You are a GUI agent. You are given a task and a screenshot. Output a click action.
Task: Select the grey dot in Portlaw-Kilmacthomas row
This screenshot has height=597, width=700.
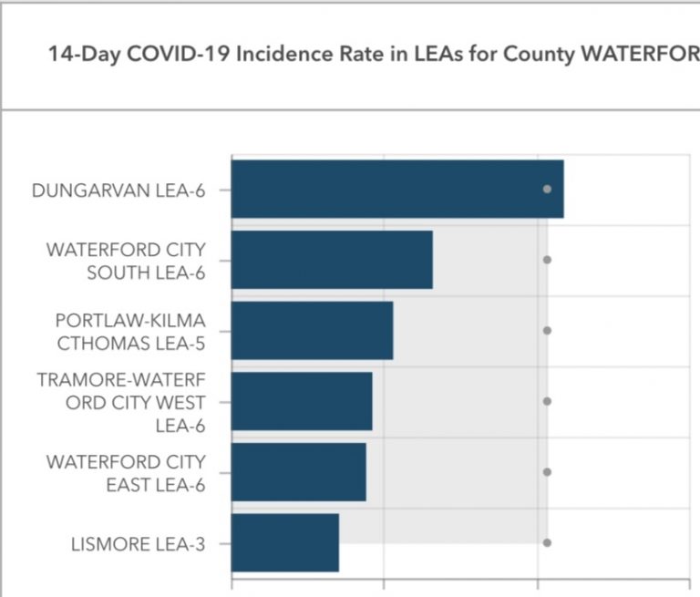(547, 331)
